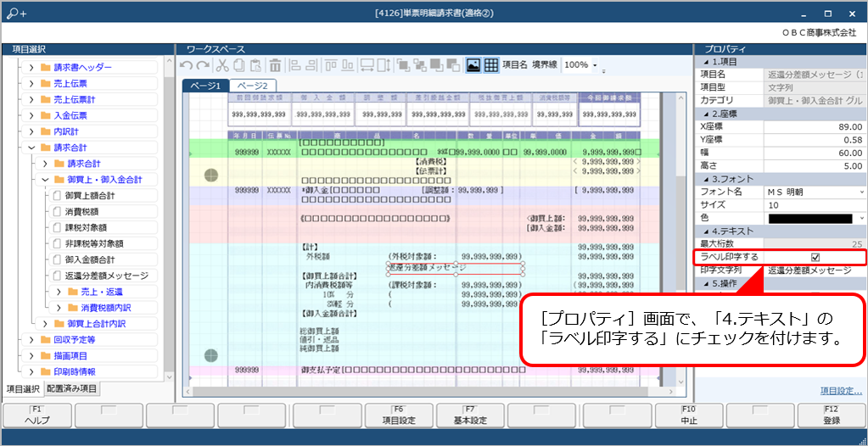Click the X座標 value field
This screenshot has width=868, height=446.
[x=815, y=126]
